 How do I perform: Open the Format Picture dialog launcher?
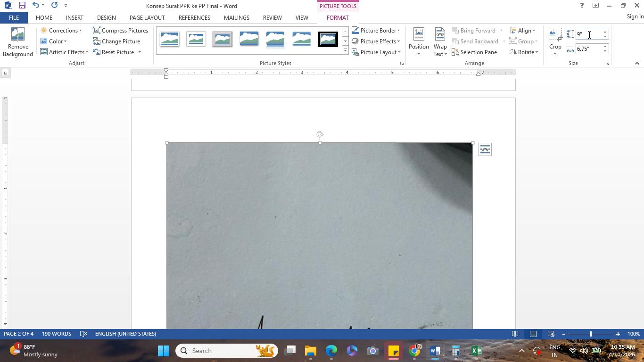(x=402, y=63)
